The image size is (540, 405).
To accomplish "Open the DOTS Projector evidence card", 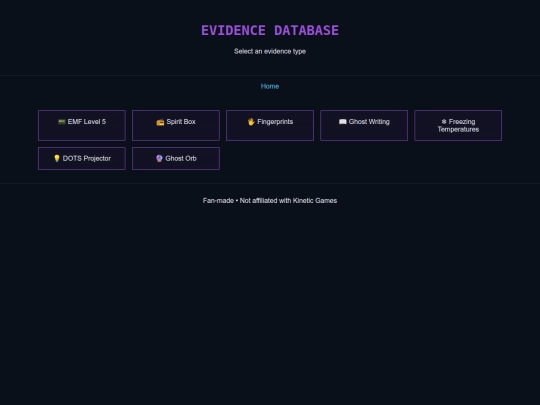I will point(82,158).
